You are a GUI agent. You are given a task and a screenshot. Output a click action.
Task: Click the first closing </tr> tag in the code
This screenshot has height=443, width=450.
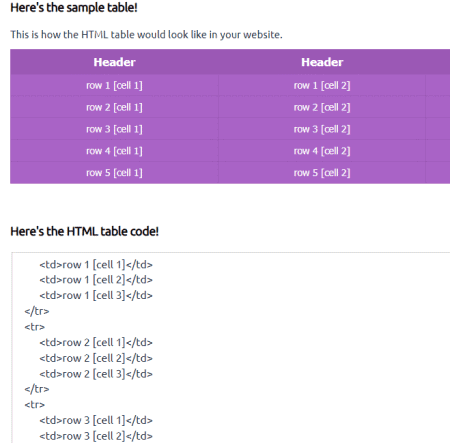pyautogui.click(x=37, y=311)
